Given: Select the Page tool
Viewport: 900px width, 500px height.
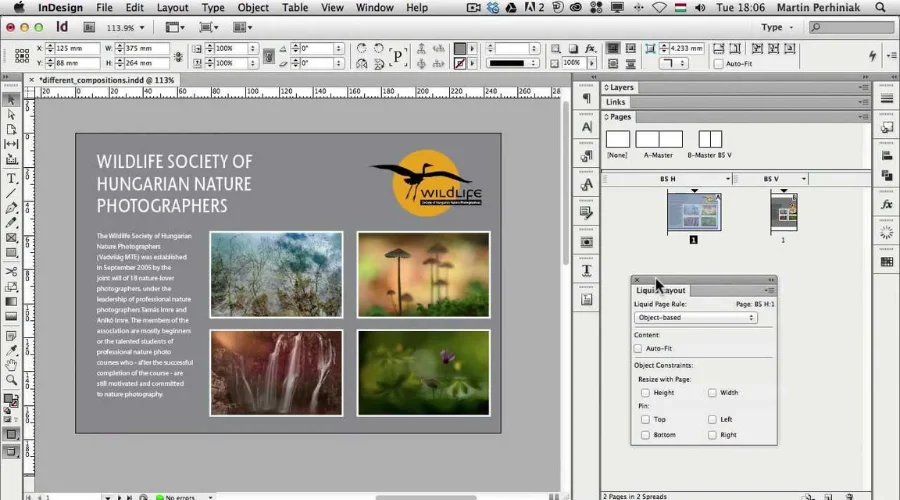Looking at the screenshot, I should tap(11, 129).
